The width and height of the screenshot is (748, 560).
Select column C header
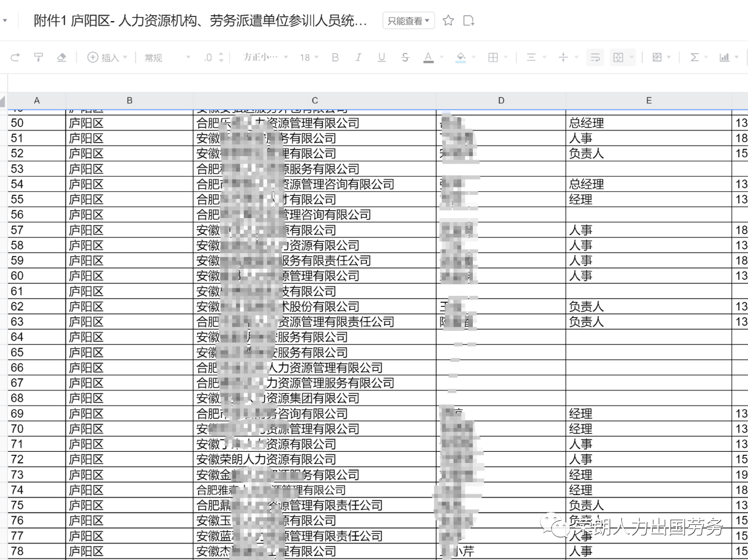pos(315,101)
